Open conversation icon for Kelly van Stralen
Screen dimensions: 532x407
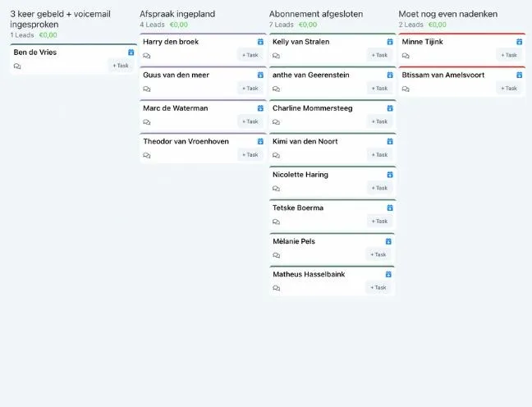tap(276, 56)
